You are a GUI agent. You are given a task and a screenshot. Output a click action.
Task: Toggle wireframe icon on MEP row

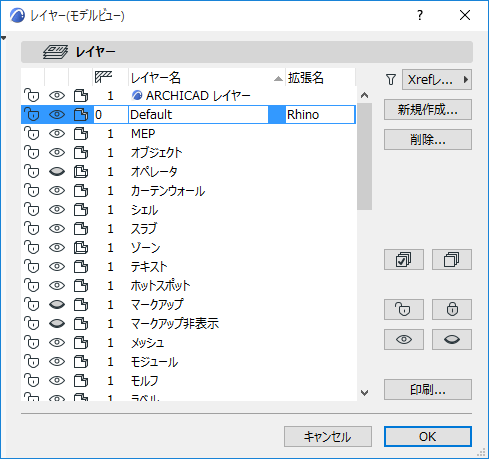[81, 134]
